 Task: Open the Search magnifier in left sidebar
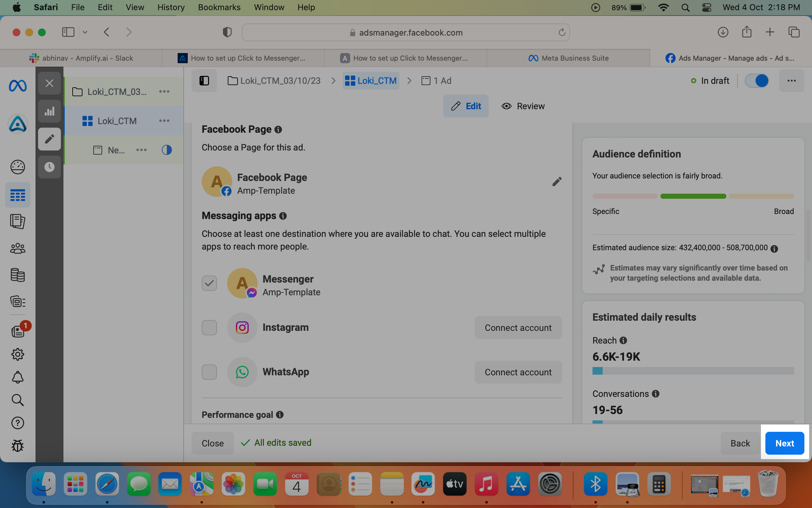tap(17, 400)
